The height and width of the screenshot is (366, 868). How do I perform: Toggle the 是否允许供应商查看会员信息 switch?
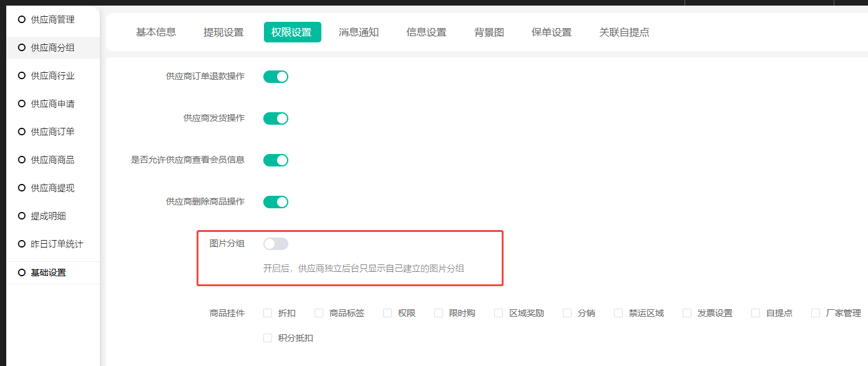pyautogui.click(x=275, y=160)
